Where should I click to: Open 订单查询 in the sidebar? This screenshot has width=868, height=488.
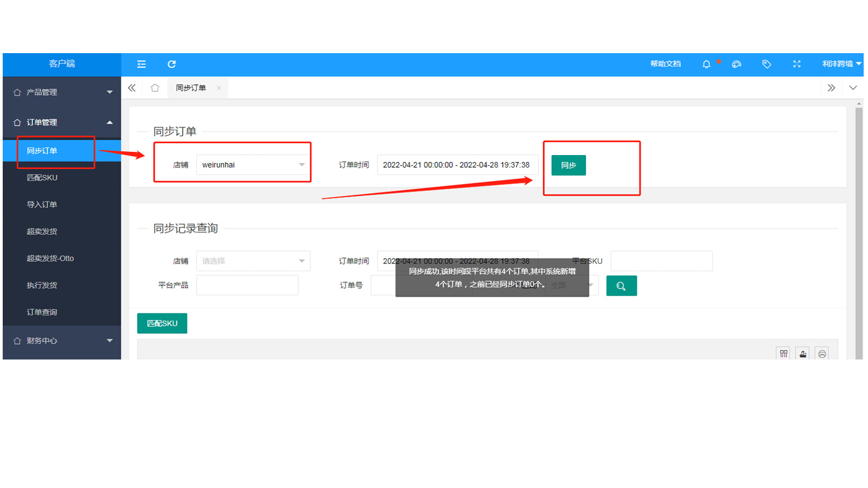coord(62,312)
